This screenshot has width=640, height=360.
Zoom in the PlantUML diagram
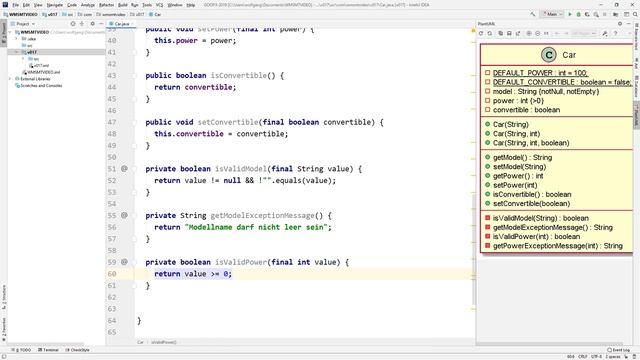coord(529,33)
